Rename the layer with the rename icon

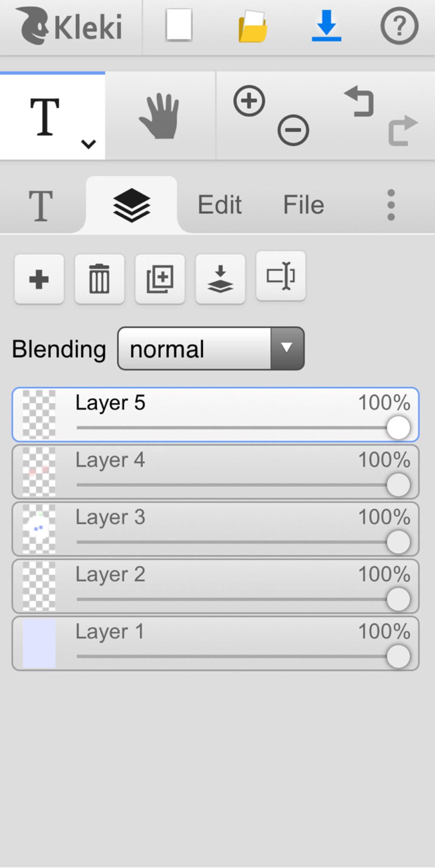click(281, 276)
